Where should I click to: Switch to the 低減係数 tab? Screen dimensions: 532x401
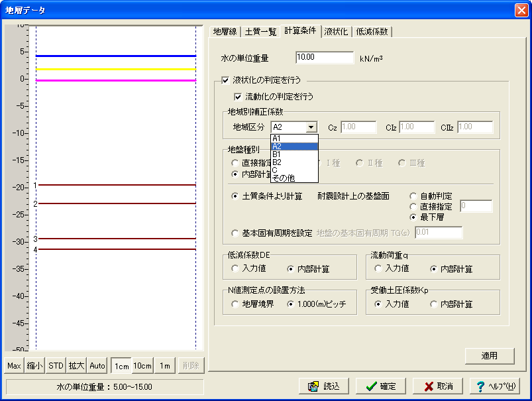(372, 32)
